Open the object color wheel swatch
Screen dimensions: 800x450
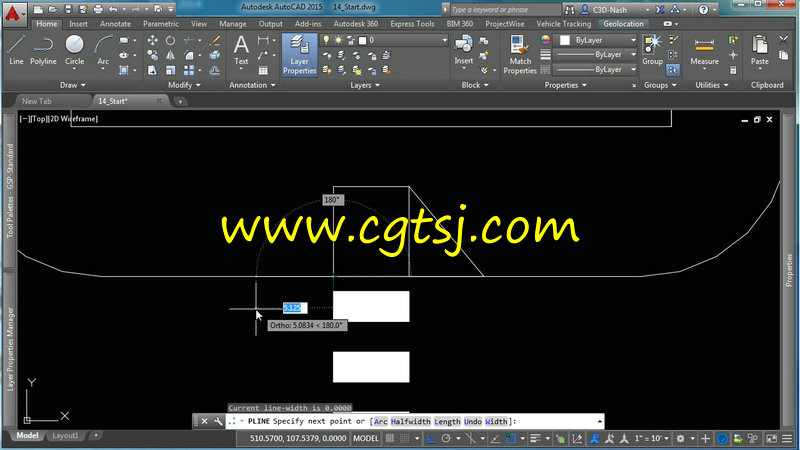pos(545,40)
